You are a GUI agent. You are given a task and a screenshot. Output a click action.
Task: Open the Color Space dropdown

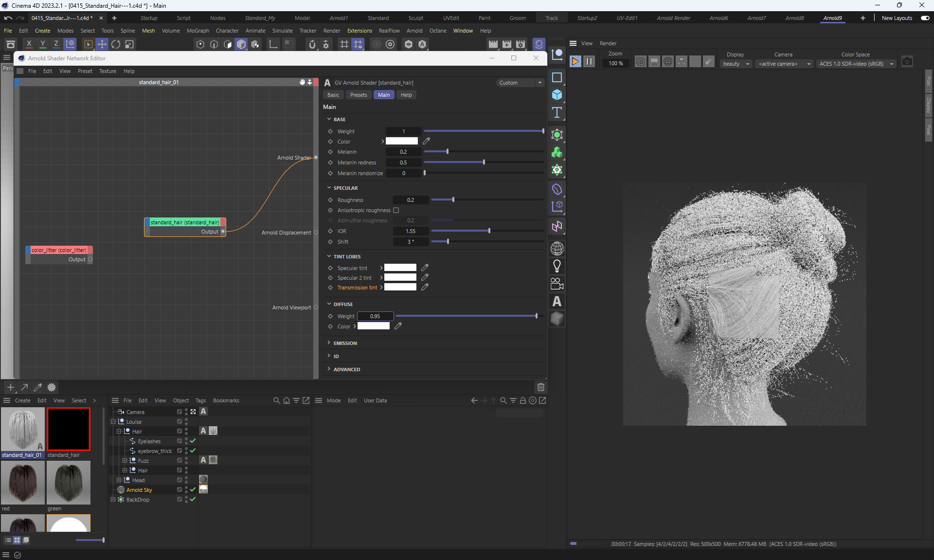pyautogui.click(x=856, y=64)
